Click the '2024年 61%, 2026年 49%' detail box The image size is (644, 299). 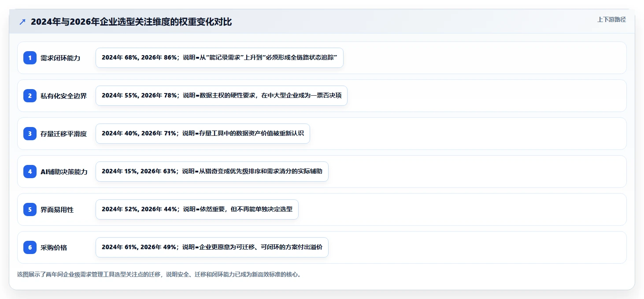pos(212,247)
